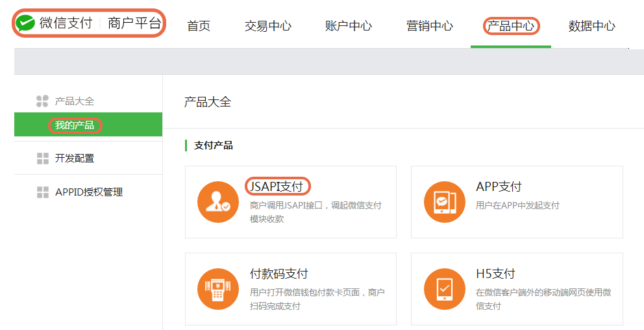Open 数据中心 tab
Screen dimensions: 644x330
coord(592,26)
